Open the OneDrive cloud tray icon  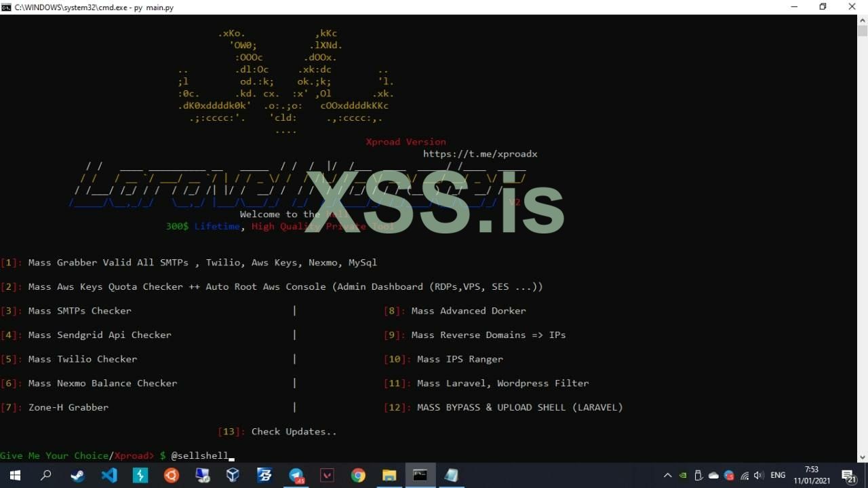coord(713,475)
